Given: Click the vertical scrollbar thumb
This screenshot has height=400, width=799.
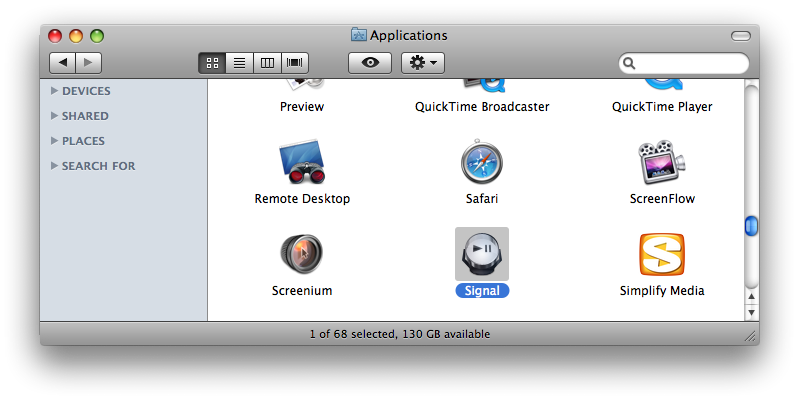Looking at the screenshot, I should point(751,226).
